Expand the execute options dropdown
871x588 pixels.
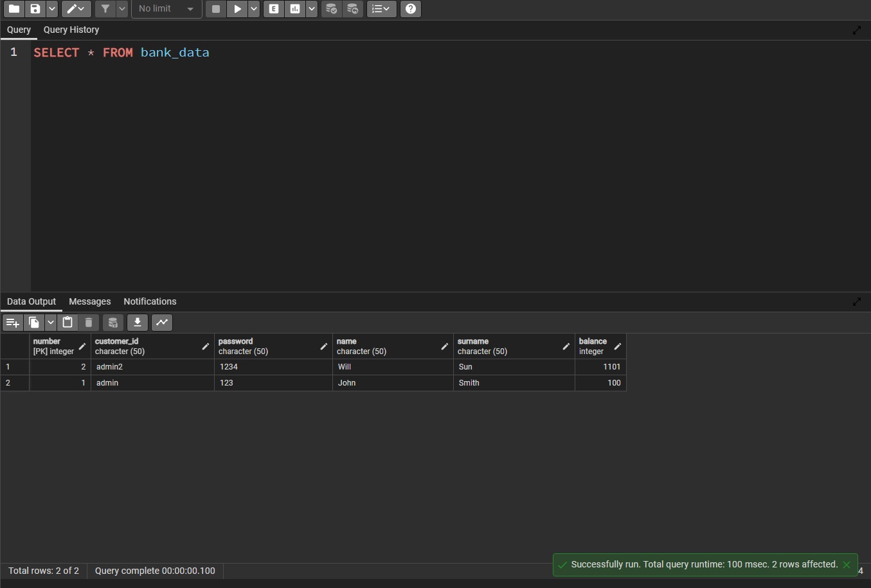[253, 9]
